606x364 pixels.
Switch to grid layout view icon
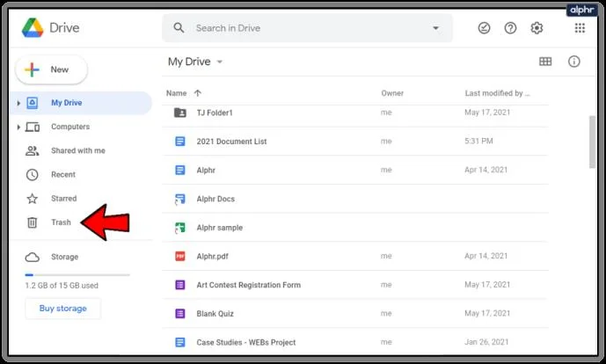click(x=545, y=62)
